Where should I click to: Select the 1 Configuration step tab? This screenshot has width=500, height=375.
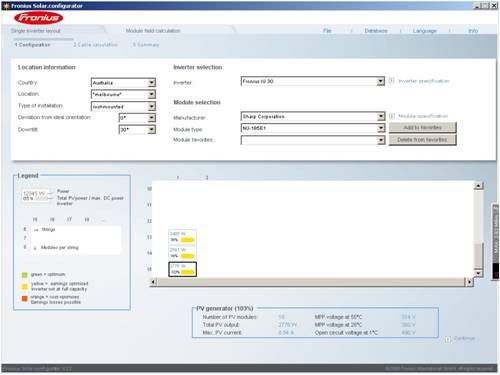[32, 45]
